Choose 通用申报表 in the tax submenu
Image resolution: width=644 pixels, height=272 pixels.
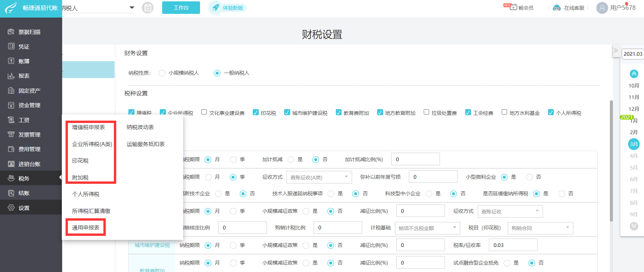[86, 227]
